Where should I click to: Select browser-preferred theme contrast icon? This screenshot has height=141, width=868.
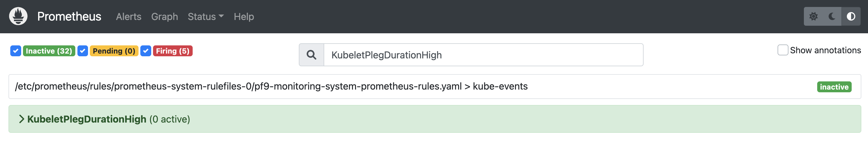tap(851, 16)
